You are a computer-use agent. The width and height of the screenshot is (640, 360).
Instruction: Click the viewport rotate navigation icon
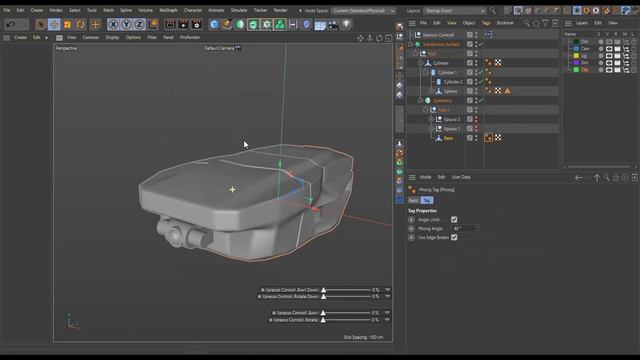(x=379, y=38)
